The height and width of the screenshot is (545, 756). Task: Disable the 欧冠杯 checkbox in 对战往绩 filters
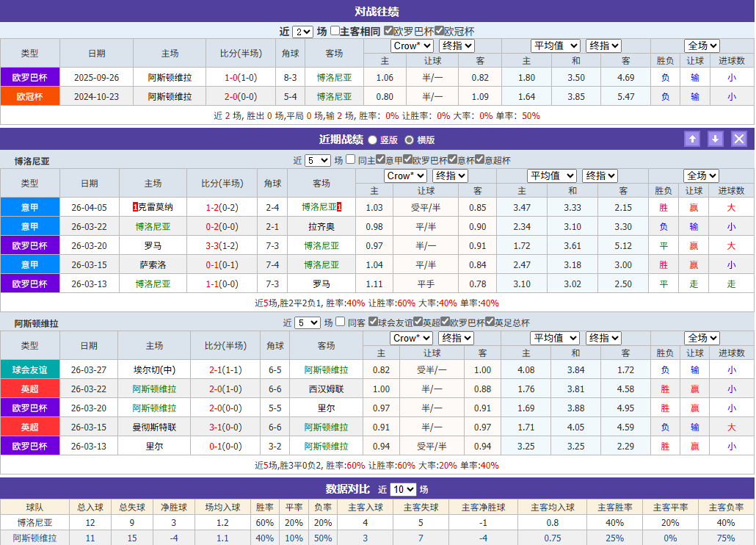pyautogui.click(x=440, y=30)
